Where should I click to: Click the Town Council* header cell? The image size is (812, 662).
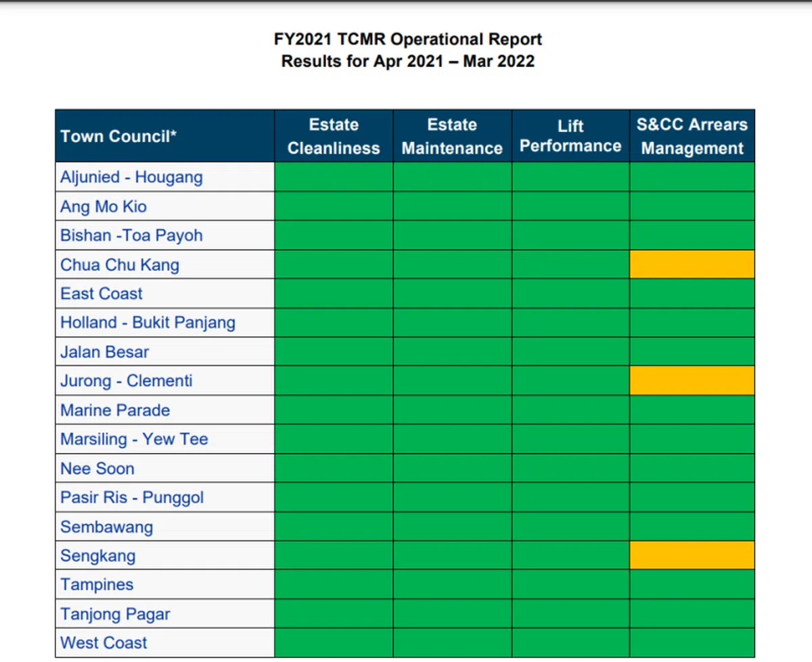[118, 136]
